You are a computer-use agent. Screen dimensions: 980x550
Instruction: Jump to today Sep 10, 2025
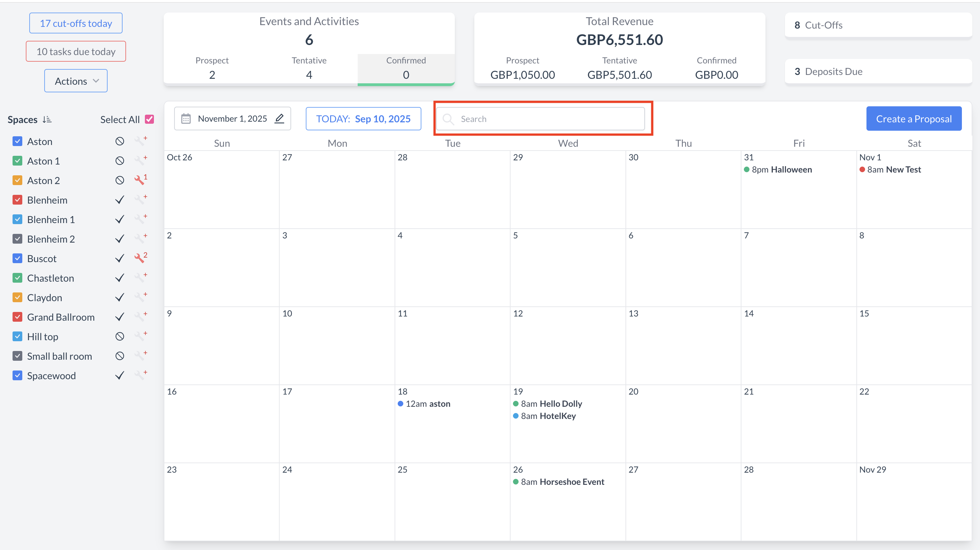[363, 119]
